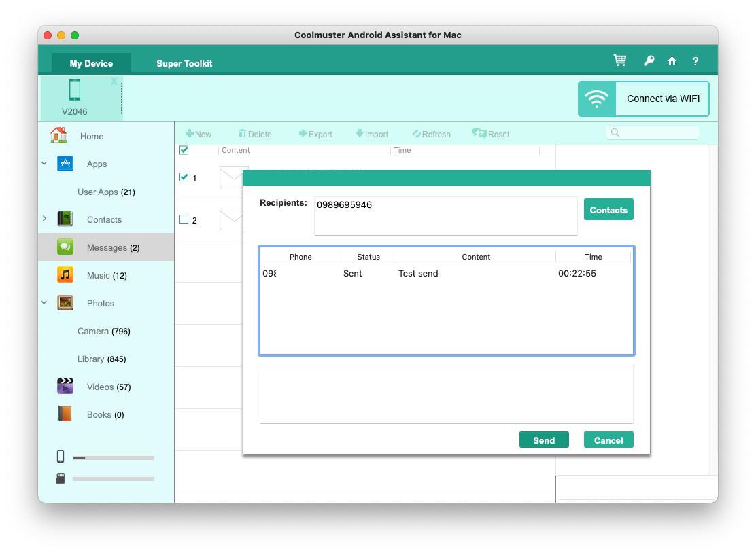
Task: Click the Send button
Action: [x=544, y=440]
